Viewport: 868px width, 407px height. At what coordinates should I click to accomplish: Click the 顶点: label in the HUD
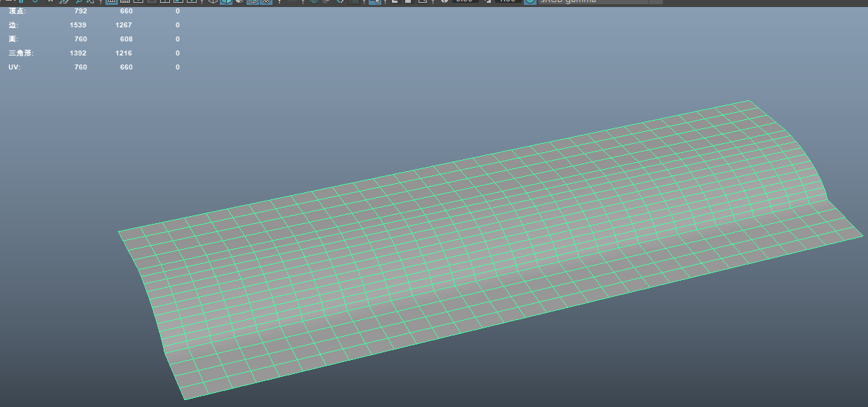point(17,11)
